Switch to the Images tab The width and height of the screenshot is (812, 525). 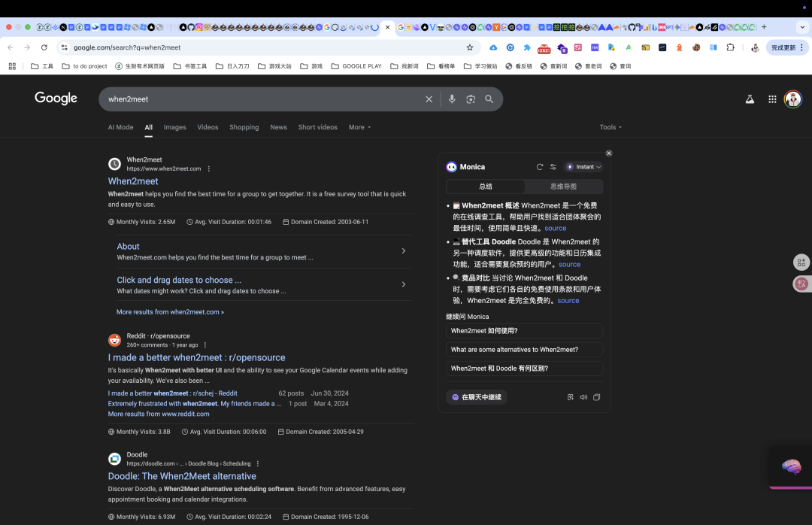coord(174,127)
